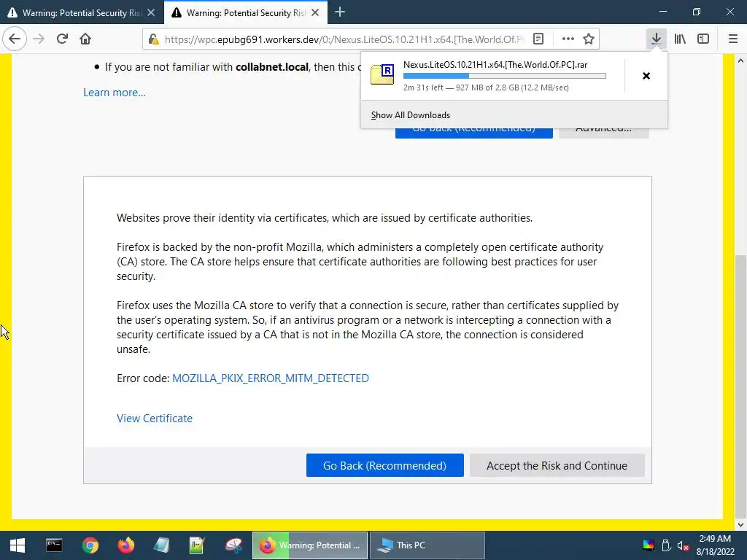This screenshot has height=560, width=747.
Task: Close the first Warning tab
Action: pos(151,13)
